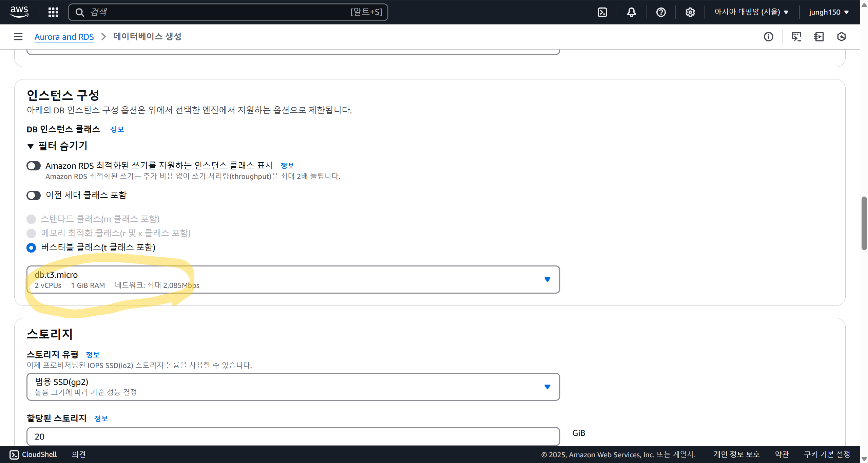This screenshot has height=463, width=868.
Task: Select the burstable classes radio button
Action: (31, 248)
